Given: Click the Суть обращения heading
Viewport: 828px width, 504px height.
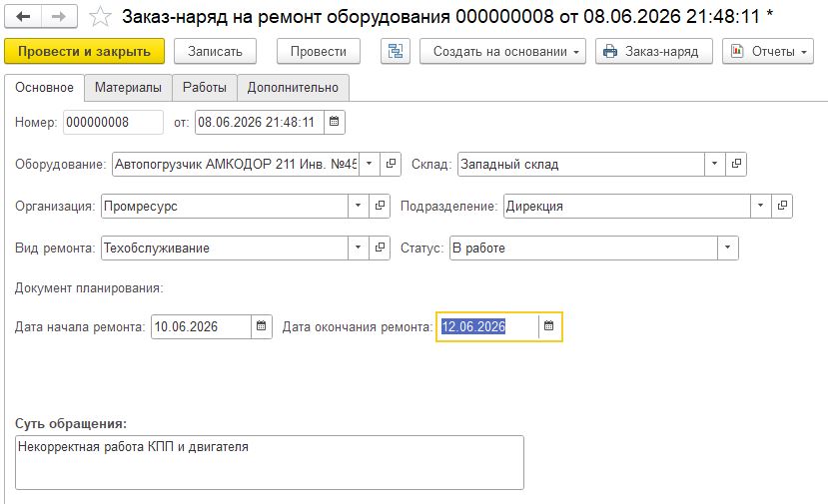Looking at the screenshot, I should 71,424.
